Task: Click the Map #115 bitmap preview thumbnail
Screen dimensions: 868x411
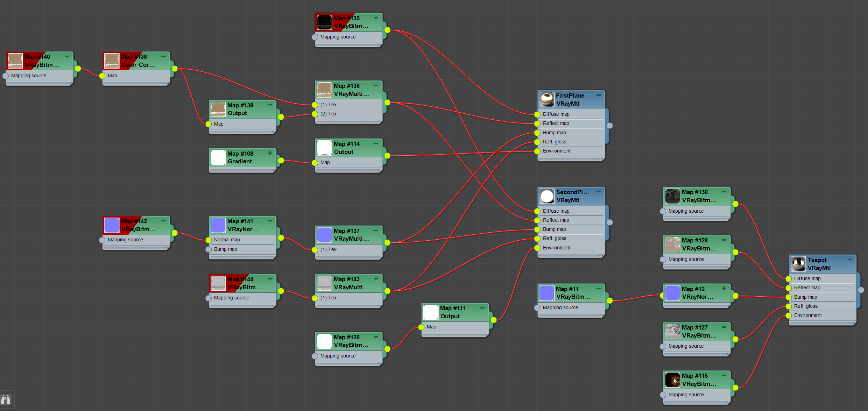Action: (672, 380)
